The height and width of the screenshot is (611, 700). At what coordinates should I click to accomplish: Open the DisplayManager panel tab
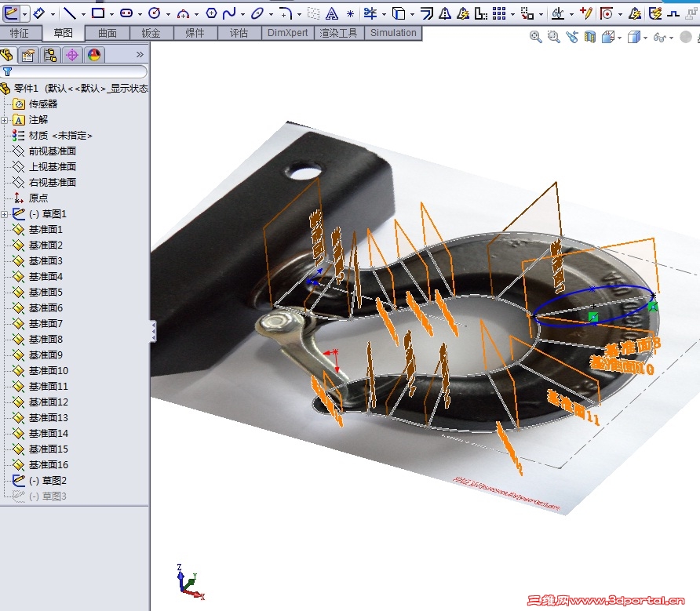click(93, 55)
